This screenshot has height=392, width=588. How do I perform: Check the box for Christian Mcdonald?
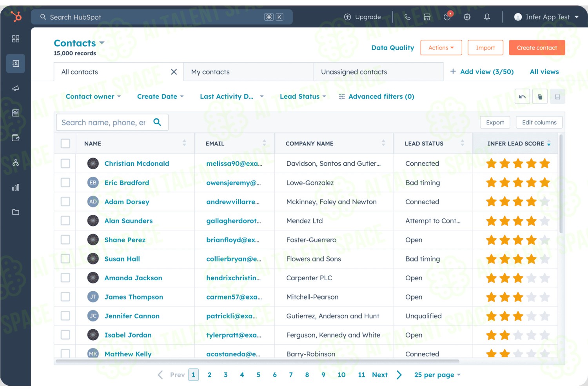pos(65,163)
